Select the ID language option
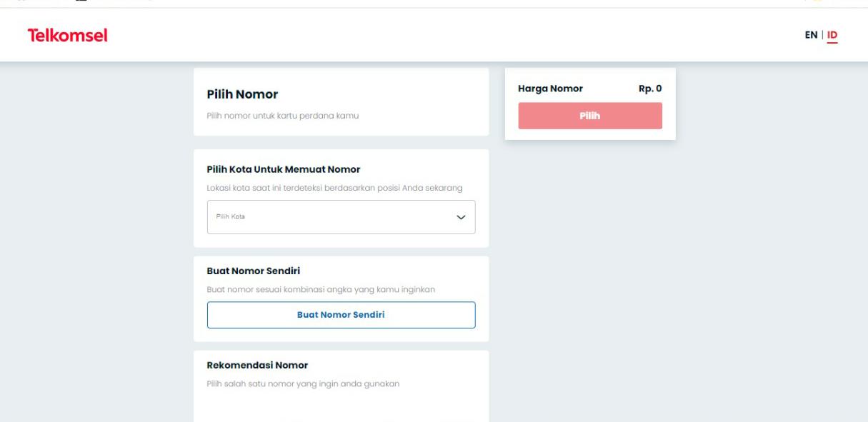The width and height of the screenshot is (868, 422). pos(832,35)
